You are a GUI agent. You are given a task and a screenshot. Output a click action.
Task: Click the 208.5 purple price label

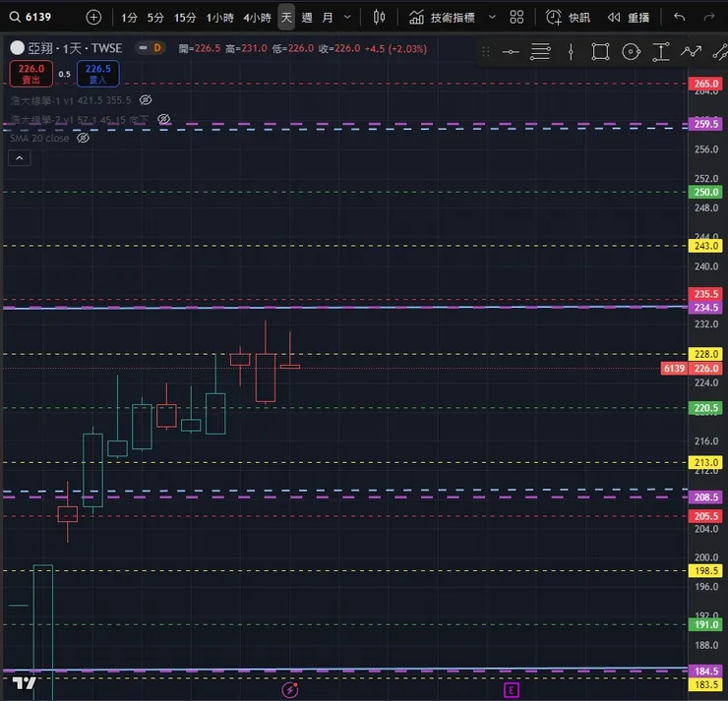705,497
